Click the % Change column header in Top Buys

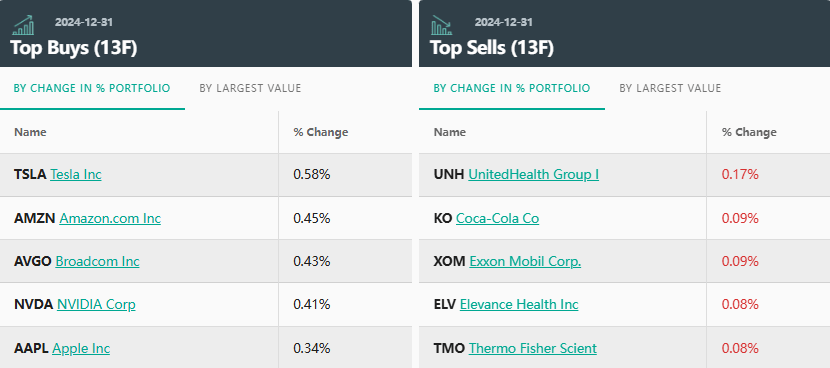[x=321, y=132]
